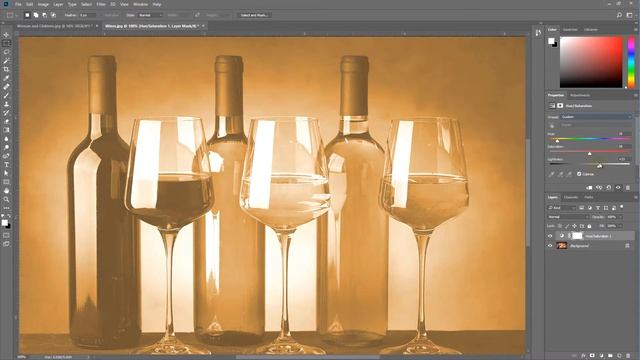The image size is (640, 360).
Task: Open the Color panel flyout menu
Action: (x=636, y=29)
